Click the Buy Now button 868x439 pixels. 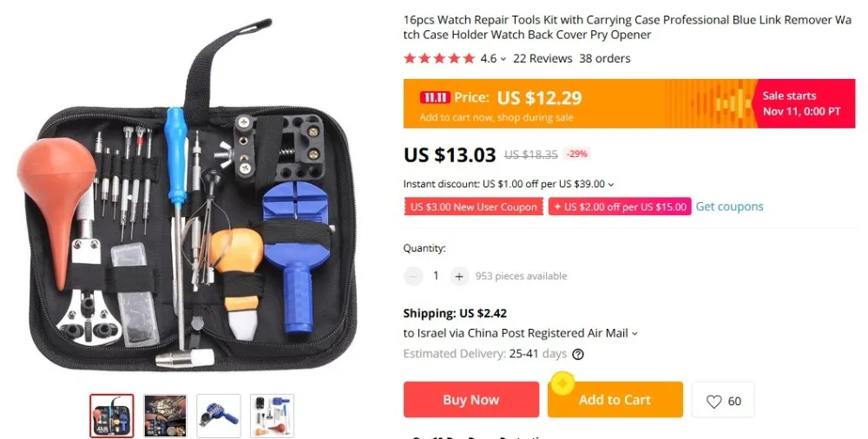point(471,400)
